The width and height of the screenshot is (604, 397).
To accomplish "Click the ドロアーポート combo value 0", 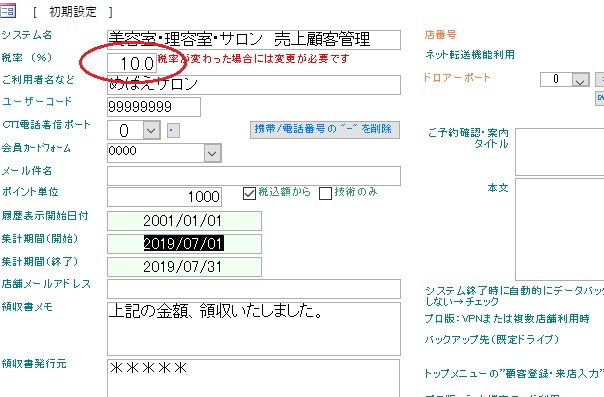I will [556, 79].
